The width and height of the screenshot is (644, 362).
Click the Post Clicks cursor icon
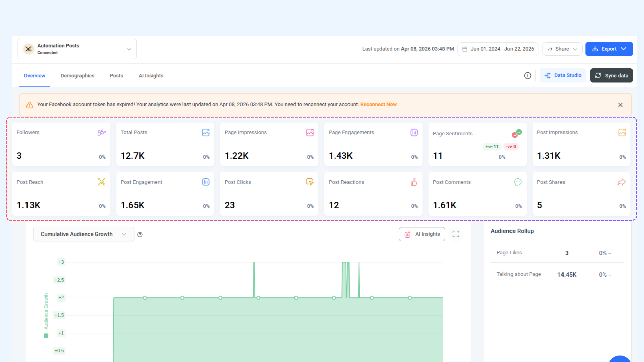pyautogui.click(x=310, y=182)
